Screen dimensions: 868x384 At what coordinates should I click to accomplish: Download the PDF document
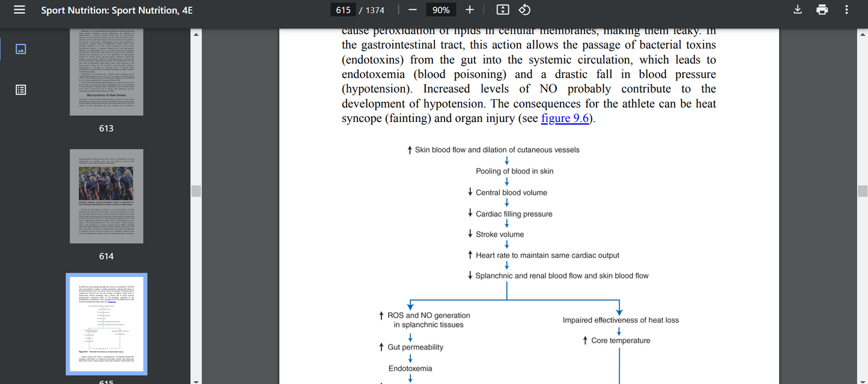[x=797, y=10]
